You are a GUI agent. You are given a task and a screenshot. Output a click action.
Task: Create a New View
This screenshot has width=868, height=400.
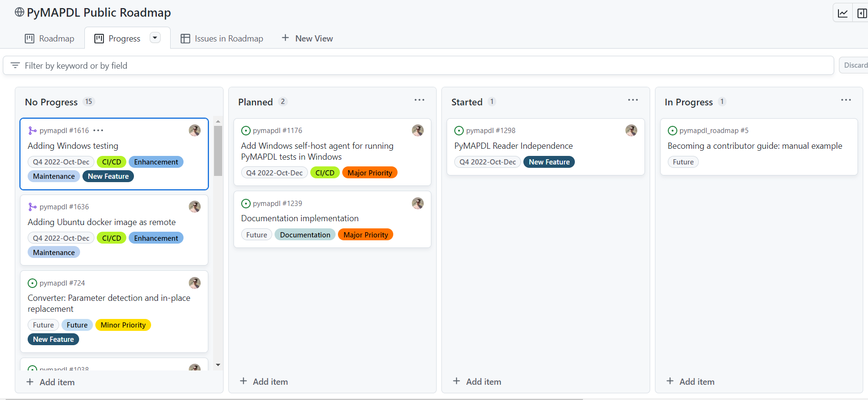point(307,39)
